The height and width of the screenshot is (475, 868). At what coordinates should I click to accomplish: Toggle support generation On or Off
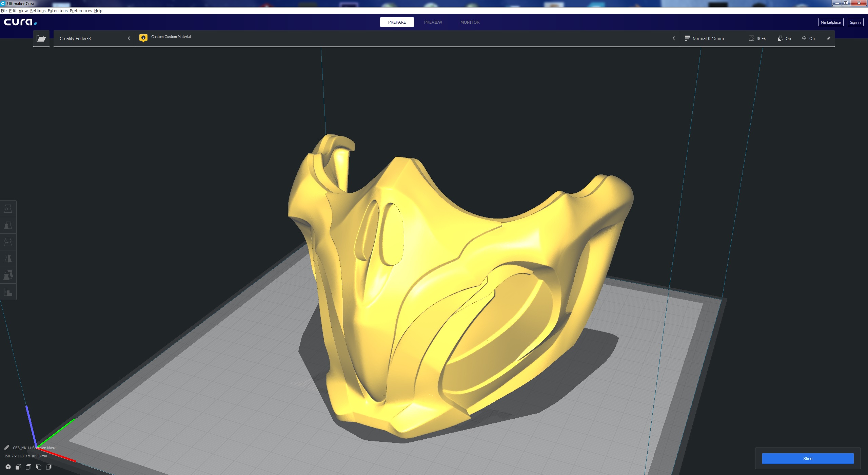pos(784,38)
